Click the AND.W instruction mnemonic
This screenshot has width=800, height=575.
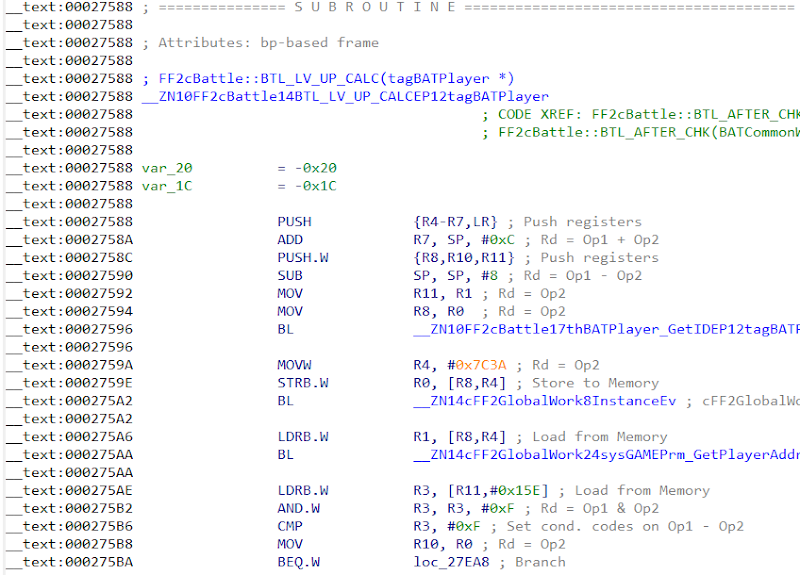298,508
